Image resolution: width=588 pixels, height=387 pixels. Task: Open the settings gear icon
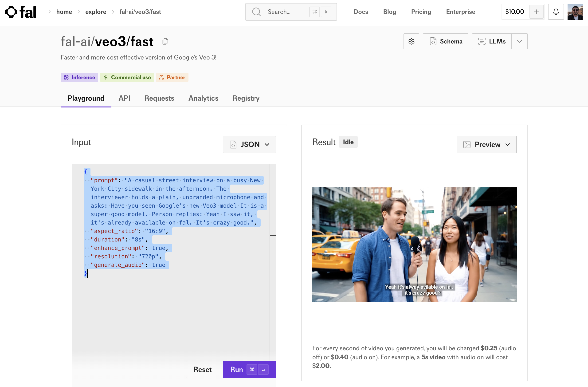point(411,41)
